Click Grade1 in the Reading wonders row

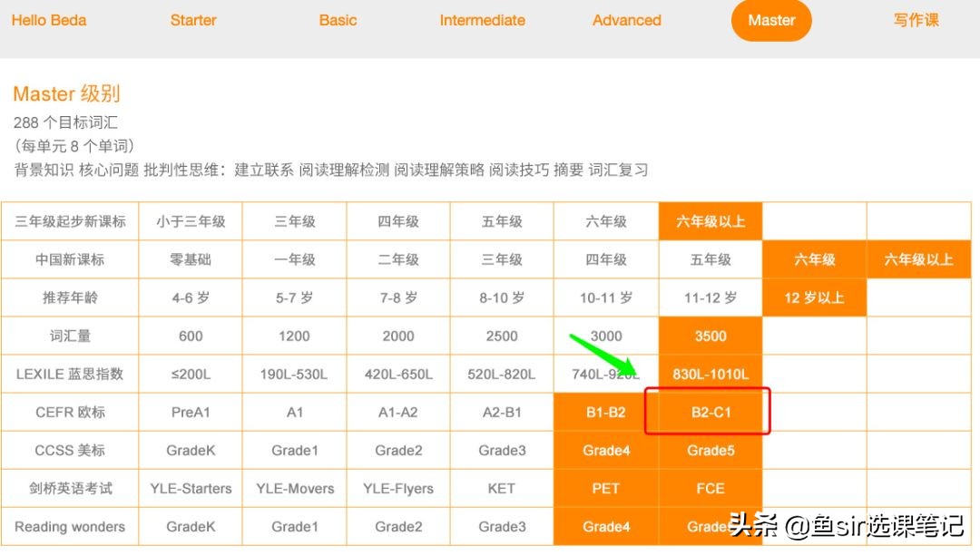[x=294, y=526]
